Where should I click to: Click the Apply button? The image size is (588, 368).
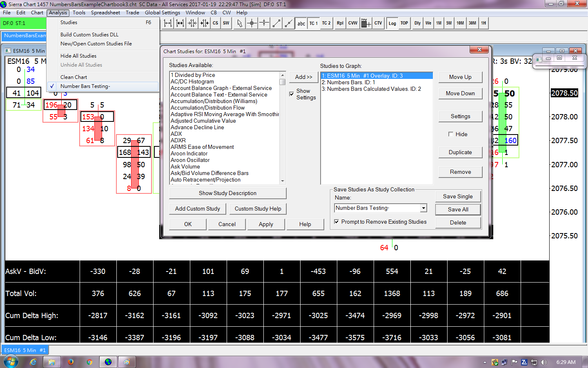click(x=266, y=224)
